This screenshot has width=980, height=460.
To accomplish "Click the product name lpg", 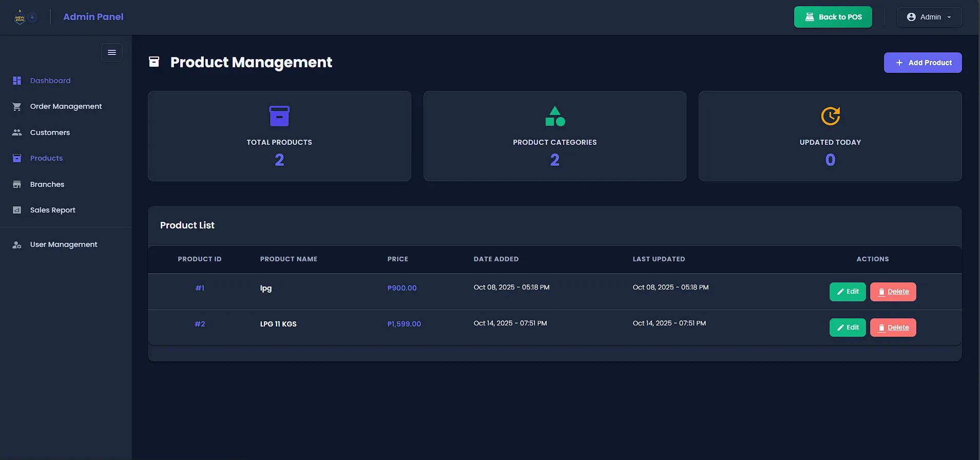I will [x=266, y=288].
